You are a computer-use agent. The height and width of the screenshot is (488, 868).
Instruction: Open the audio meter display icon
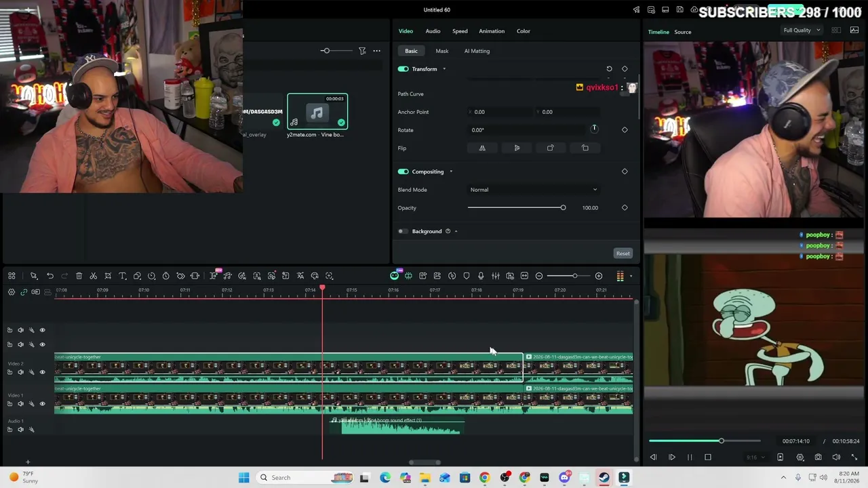coord(620,276)
